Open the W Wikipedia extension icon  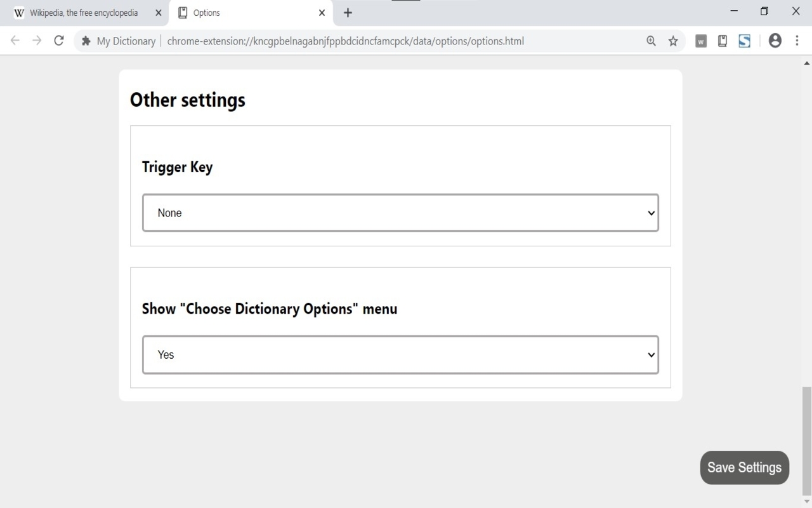pyautogui.click(x=701, y=41)
